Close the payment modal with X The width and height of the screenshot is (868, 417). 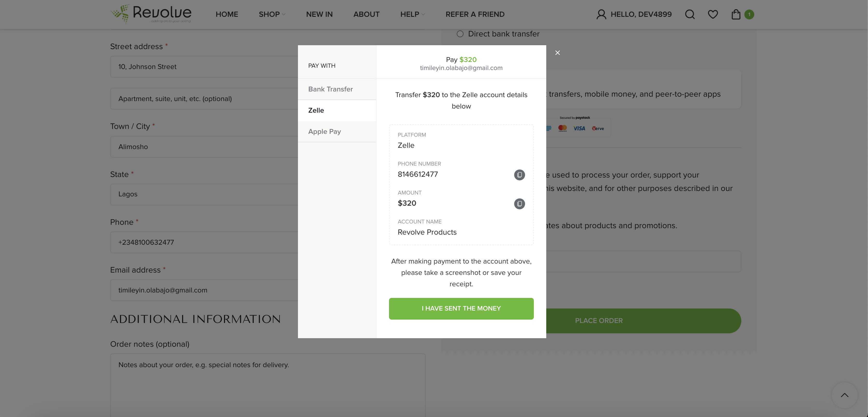(x=558, y=53)
